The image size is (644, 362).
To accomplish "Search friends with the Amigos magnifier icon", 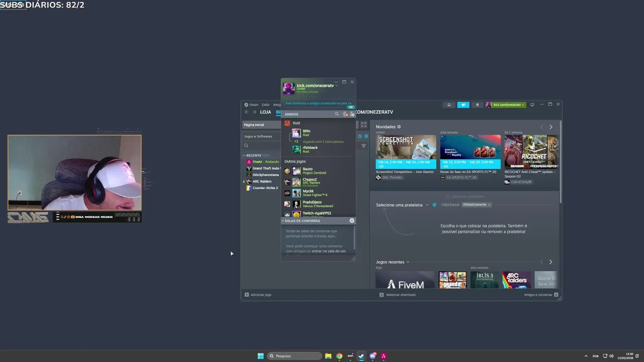I will point(337,114).
